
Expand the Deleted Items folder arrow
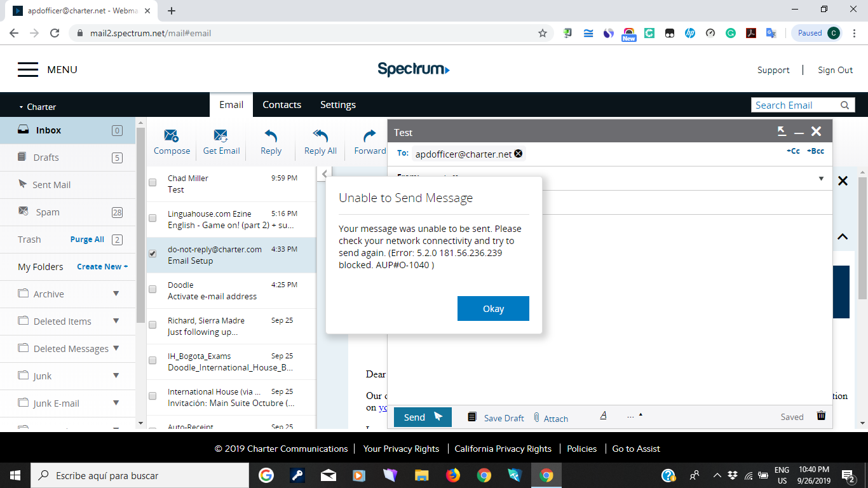pos(116,321)
